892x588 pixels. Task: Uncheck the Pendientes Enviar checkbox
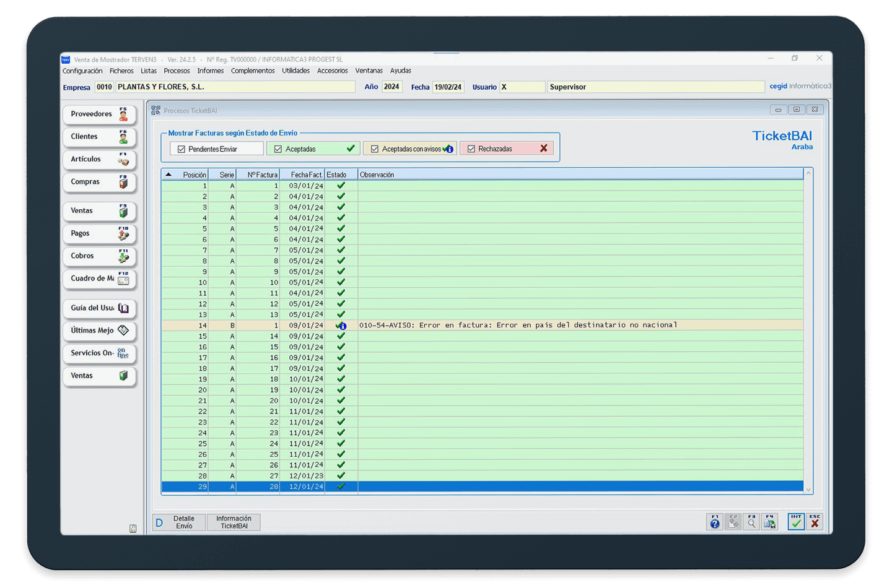(x=181, y=149)
